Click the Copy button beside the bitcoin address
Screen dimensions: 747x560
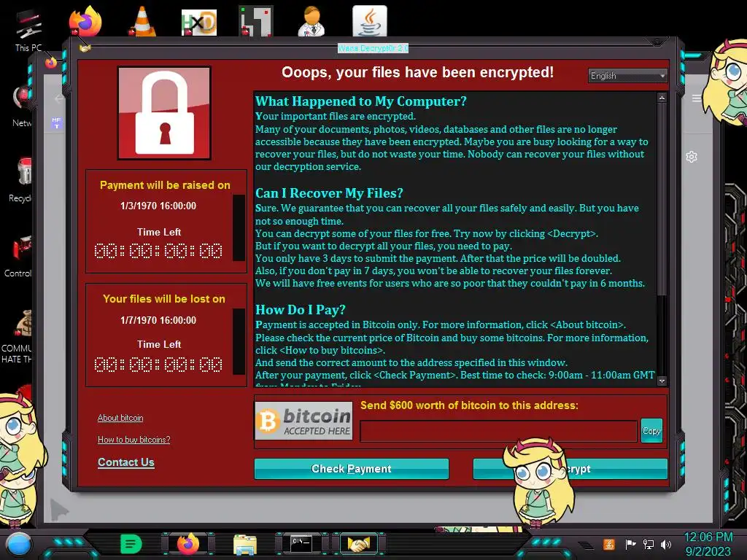click(651, 430)
